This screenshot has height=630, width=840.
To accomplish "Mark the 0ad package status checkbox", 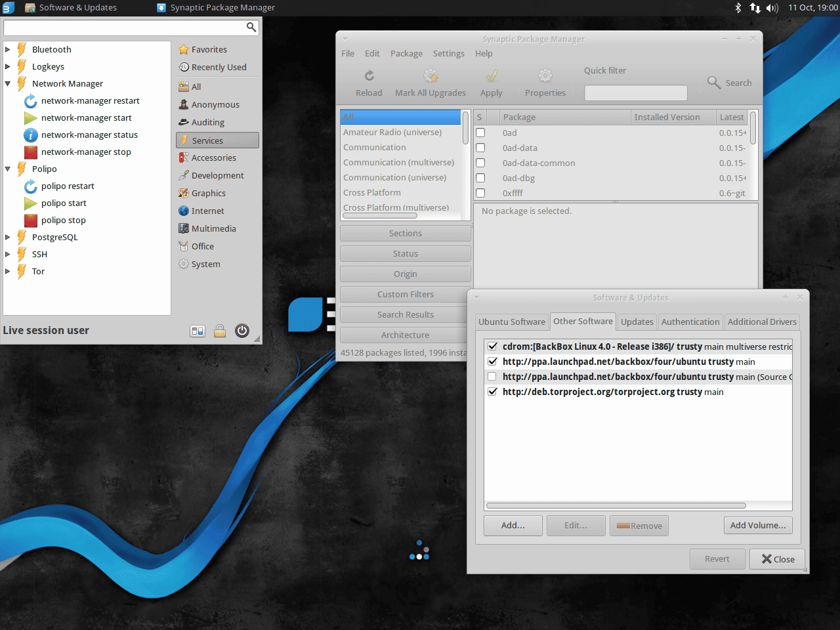I will point(480,133).
